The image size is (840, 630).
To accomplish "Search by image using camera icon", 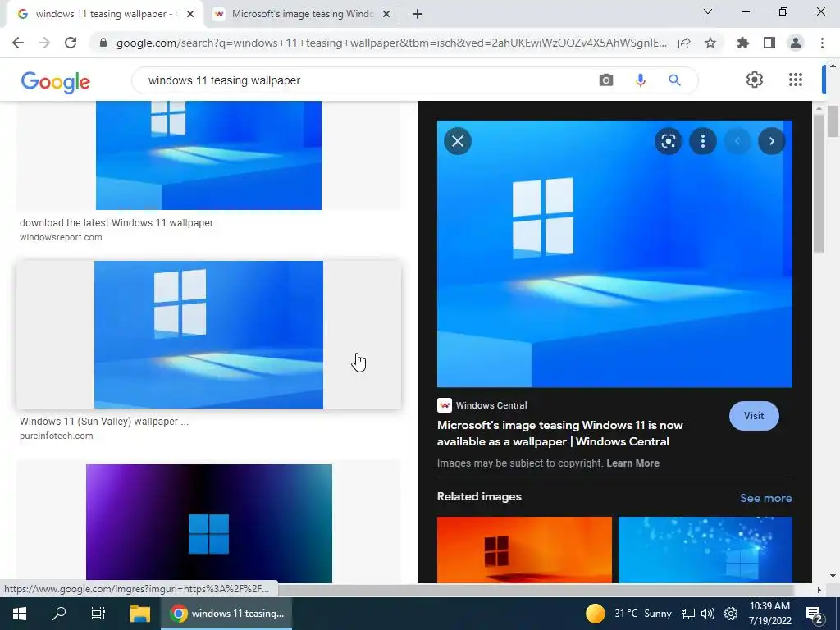I will pos(606,80).
